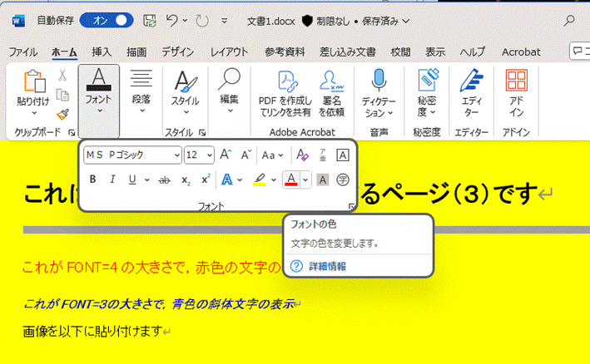
Task: Click the clear all formatting icon
Action: pos(302,155)
